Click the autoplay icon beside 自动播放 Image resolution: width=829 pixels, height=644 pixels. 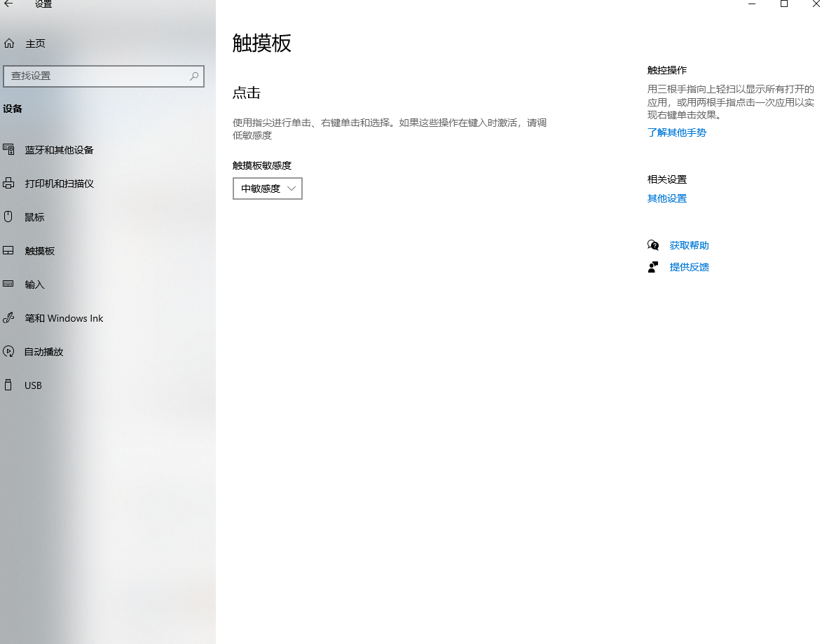click(x=8, y=351)
